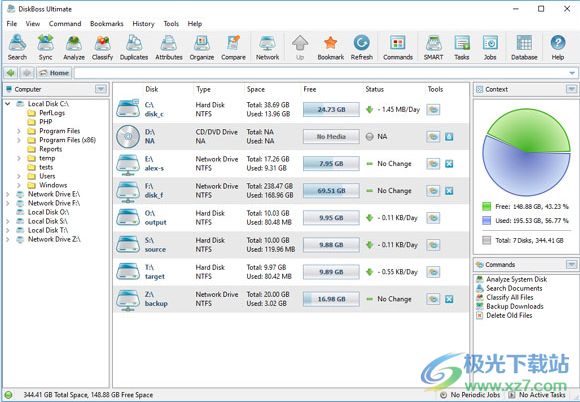
Task: Refresh the disk list
Action: click(x=362, y=47)
